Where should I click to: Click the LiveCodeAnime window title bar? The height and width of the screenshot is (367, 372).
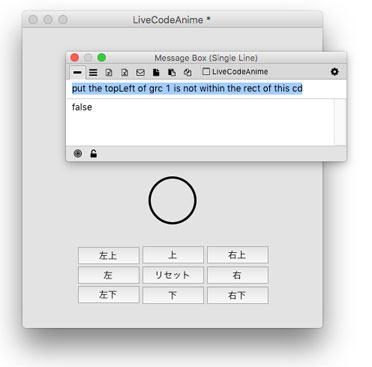click(x=172, y=20)
